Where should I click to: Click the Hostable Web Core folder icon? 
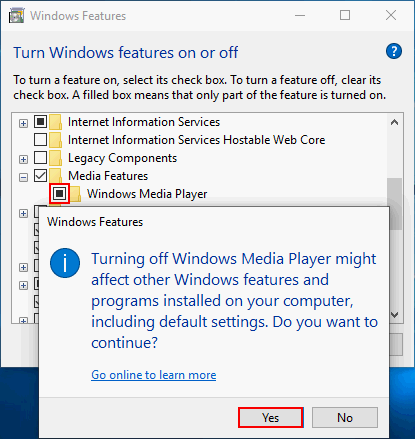tap(55, 140)
